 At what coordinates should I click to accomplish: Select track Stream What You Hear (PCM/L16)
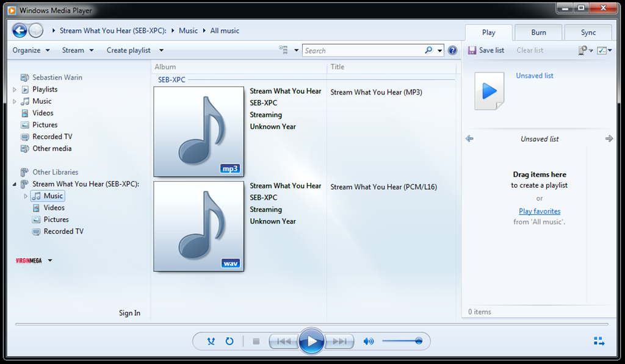[383, 187]
